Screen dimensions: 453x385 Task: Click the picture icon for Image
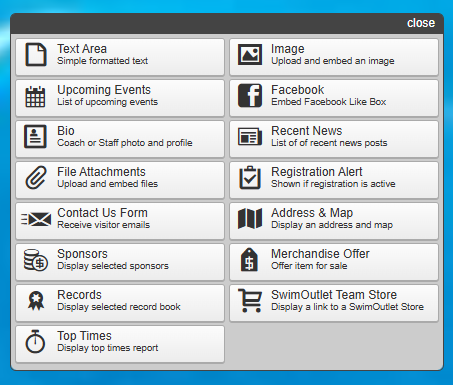(x=250, y=55)
